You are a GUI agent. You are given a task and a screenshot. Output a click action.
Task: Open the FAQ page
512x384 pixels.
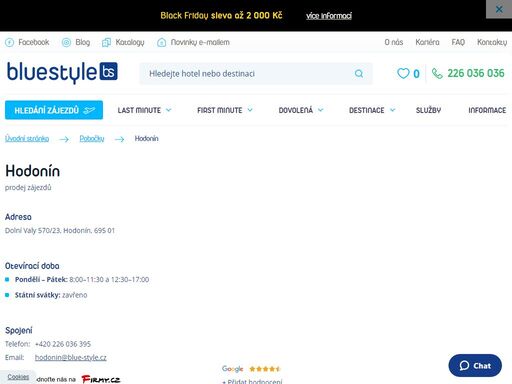click(458, 42)
